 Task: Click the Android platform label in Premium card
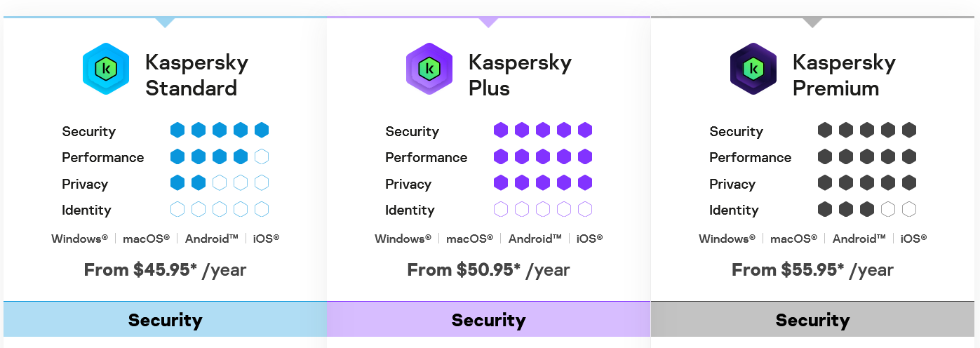pyautogui.click(x=859, y=239)
